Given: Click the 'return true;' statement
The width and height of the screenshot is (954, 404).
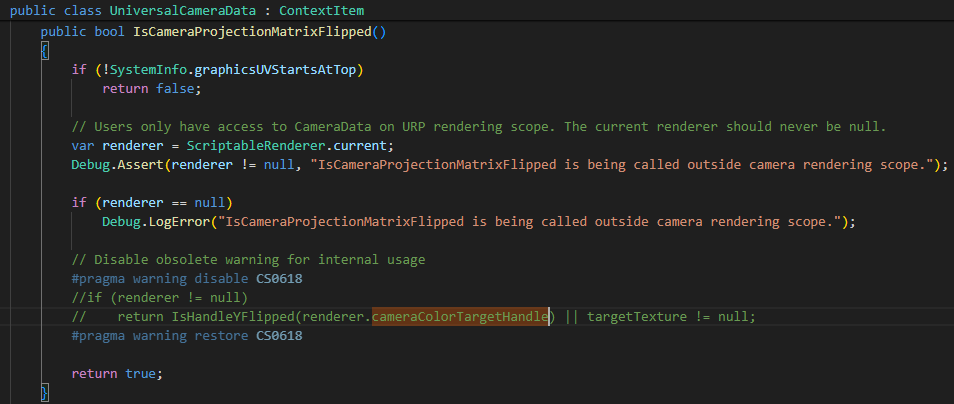Looking at the screenshot, I should 116,373.
